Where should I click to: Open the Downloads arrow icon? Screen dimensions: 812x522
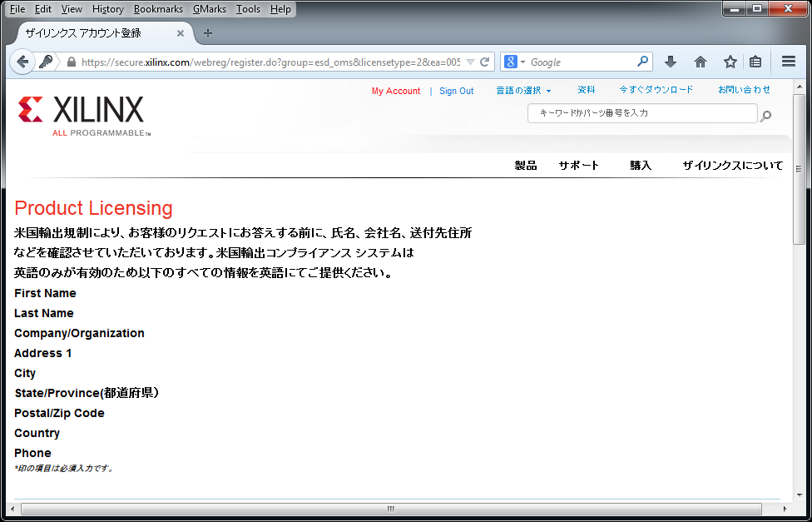click(671, 62)
